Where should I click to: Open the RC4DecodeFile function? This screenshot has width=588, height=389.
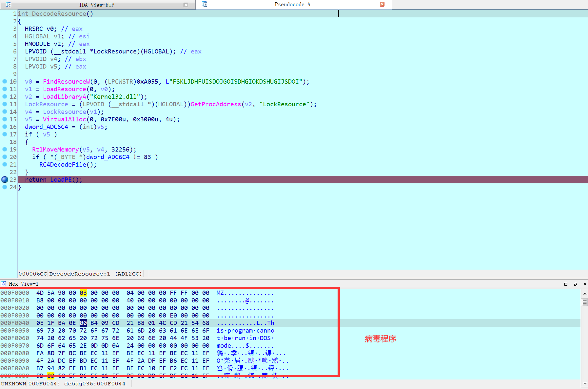point(63,165)
